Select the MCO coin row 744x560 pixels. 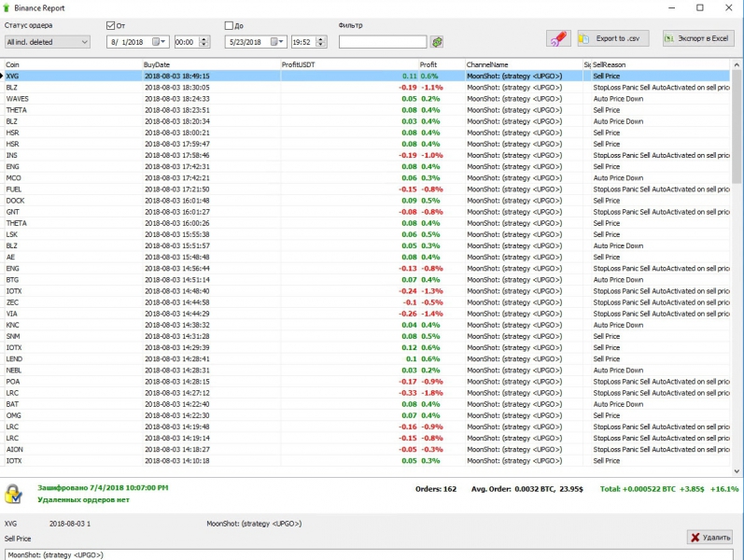point(367,178)
